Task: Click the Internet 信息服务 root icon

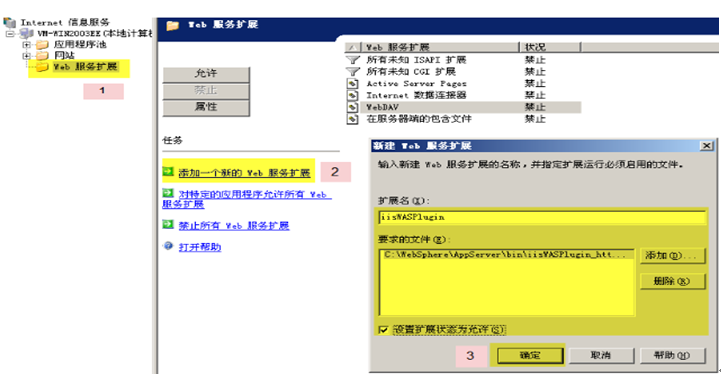Action: (10, 22)
